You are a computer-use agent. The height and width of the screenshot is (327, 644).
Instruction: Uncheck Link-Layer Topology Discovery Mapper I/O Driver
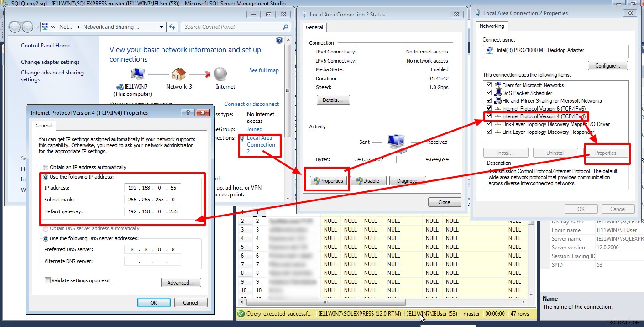(489, 124)
